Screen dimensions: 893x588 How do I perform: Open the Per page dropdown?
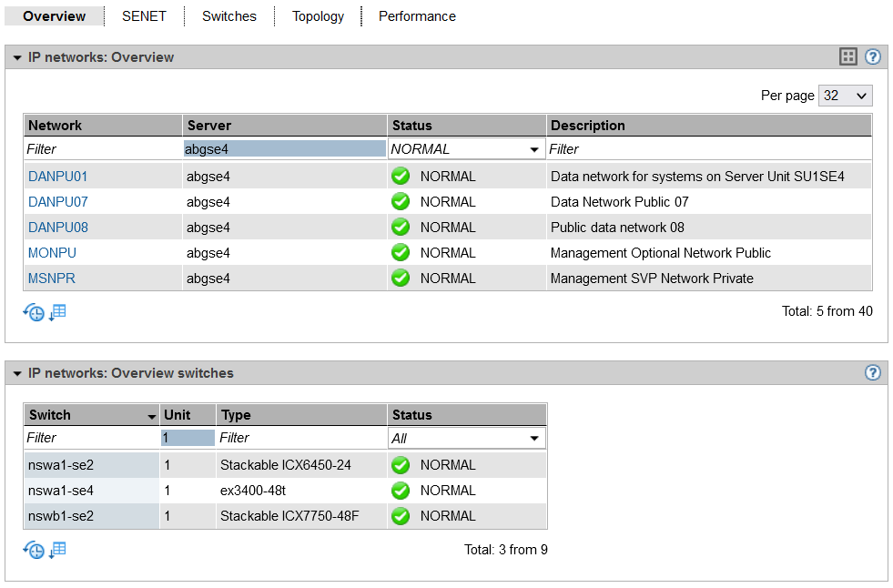[x=845, y=96]
